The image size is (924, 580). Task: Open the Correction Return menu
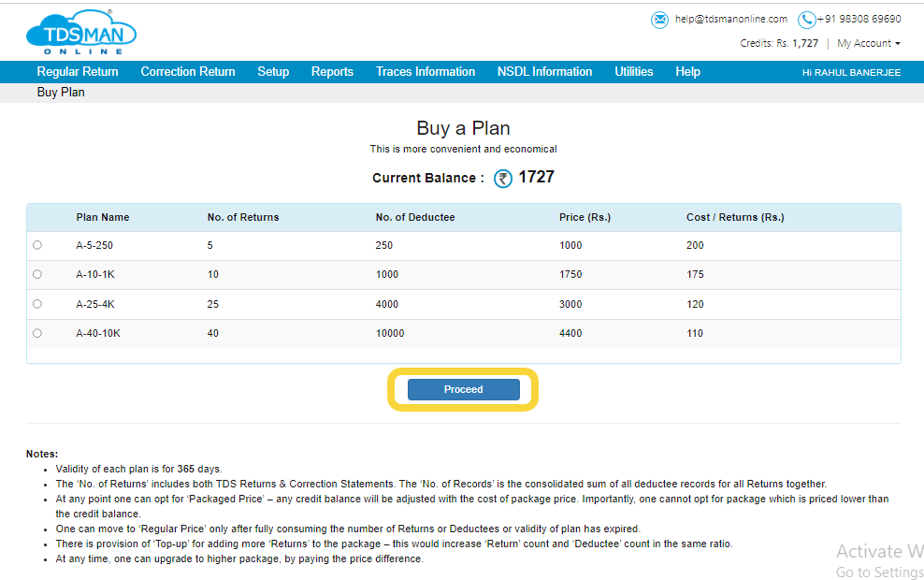[x=188, y=72]
